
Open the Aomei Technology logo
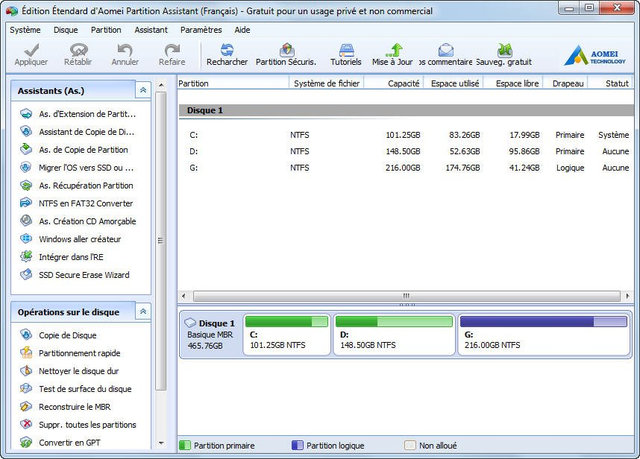click(x=595, y=55)
